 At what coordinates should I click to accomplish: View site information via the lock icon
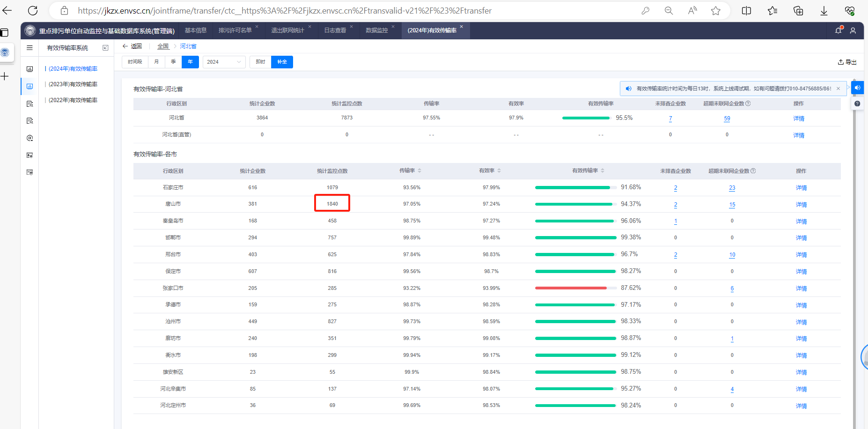pos(65,10)
